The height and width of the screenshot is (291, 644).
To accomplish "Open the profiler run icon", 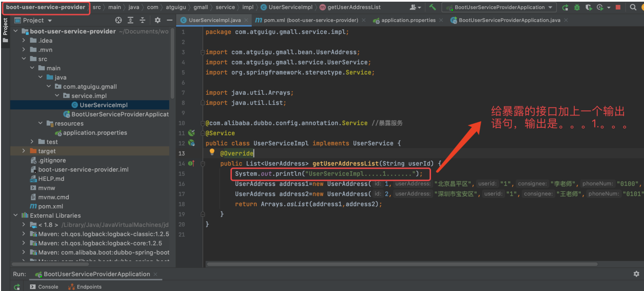I will point(600,7).
